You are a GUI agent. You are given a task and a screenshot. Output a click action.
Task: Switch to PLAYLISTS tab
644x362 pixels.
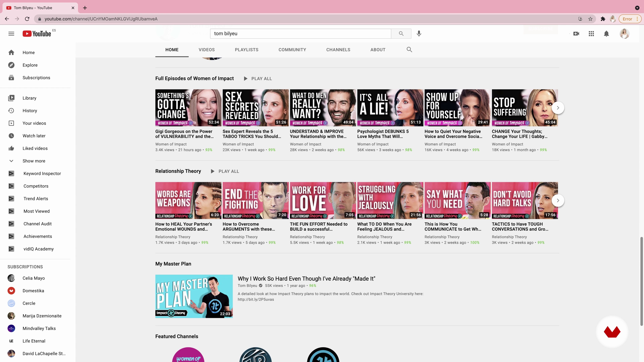(247, 50)
